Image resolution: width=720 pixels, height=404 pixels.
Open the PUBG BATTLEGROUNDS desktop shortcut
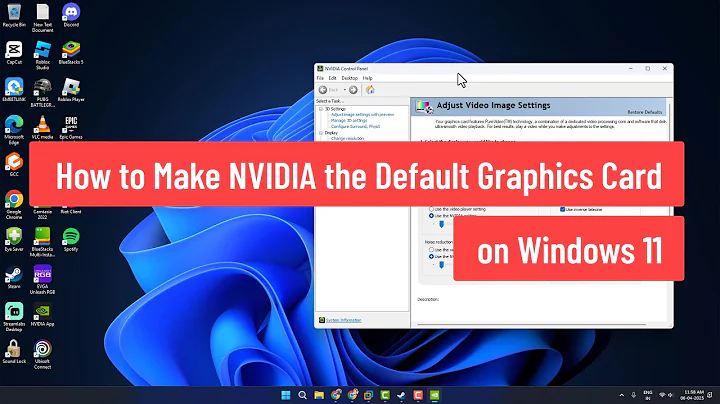click(x=43, y=93)
